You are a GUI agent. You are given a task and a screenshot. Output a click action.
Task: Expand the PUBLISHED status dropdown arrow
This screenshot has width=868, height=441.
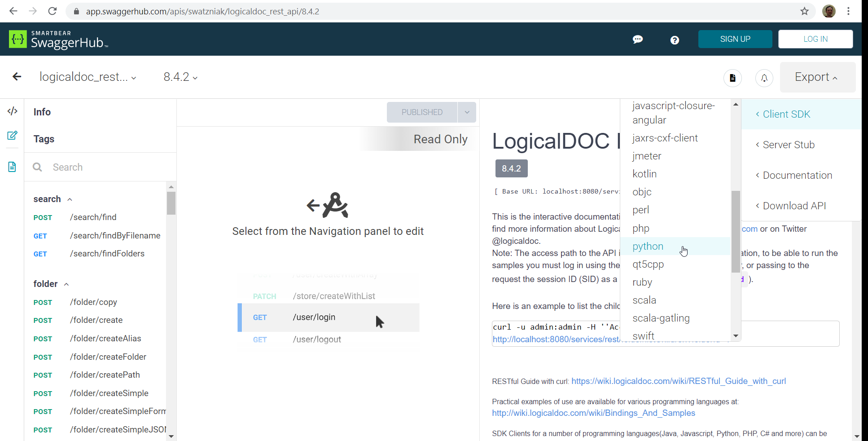[467, 112]
